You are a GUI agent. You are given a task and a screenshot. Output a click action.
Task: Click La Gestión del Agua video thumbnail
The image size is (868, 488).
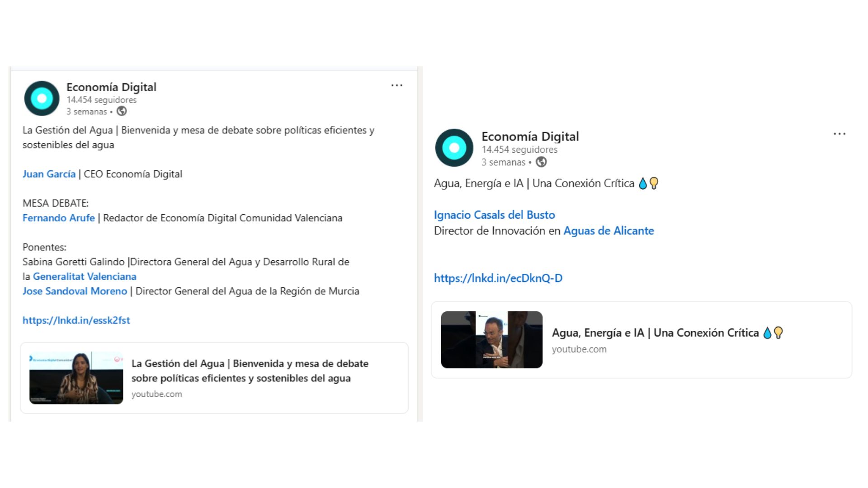pos(76,378)
